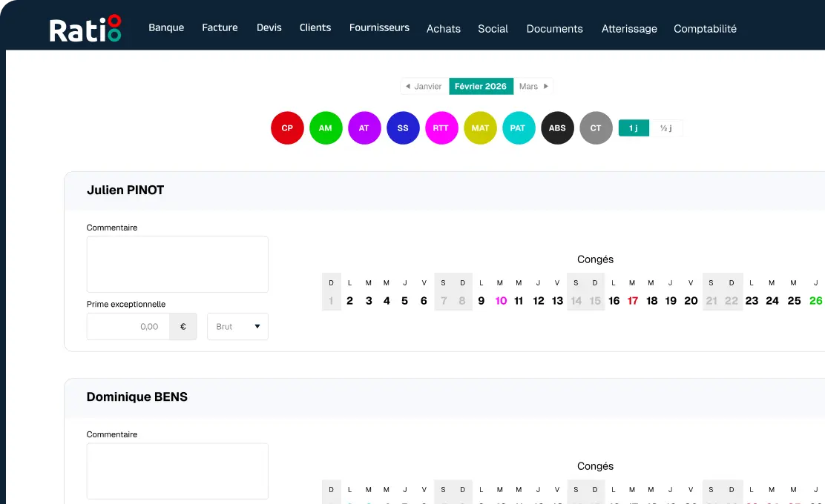The height and width of the screenshot is (504, 825).
Task: Go to previous month Janvier
Action: pyautogui.click(x=424, y=86)
